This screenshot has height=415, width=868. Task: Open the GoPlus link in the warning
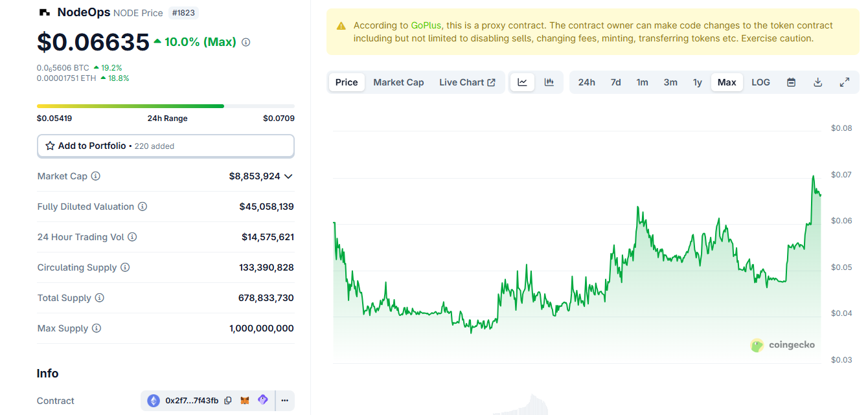pos(426,25)
